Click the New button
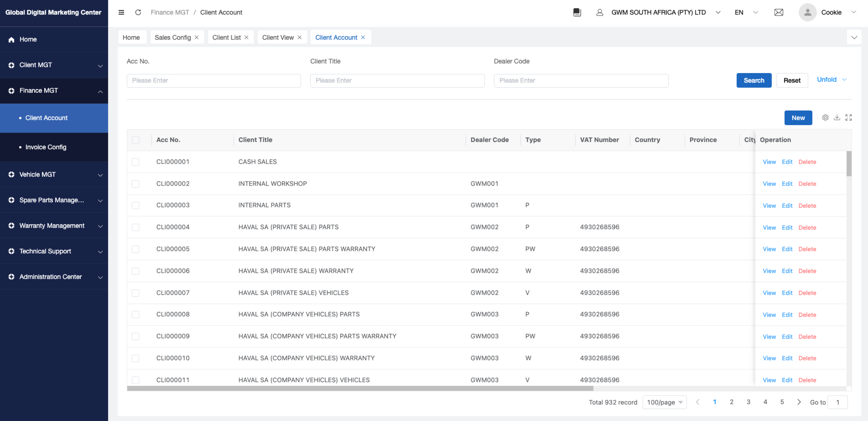 798,118
